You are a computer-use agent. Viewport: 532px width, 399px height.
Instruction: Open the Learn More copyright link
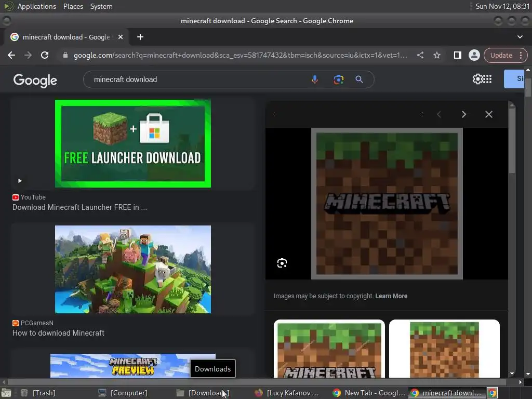391,296
